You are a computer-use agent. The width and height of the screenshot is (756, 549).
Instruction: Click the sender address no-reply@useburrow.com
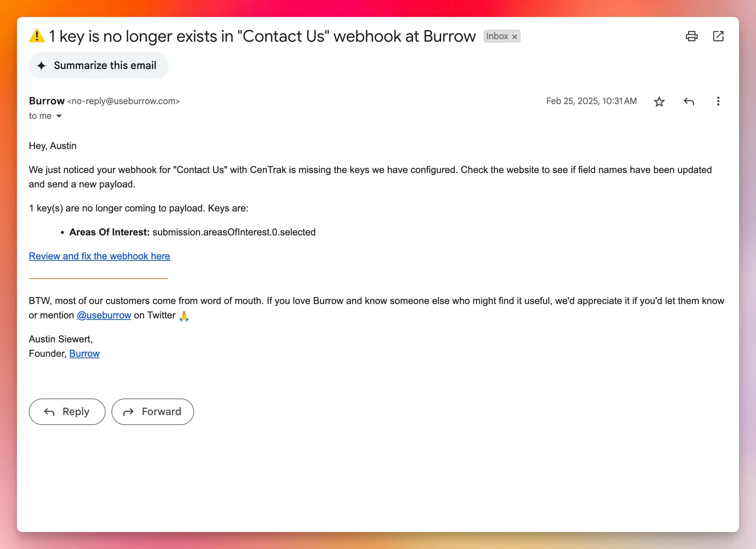coord(123,101)
